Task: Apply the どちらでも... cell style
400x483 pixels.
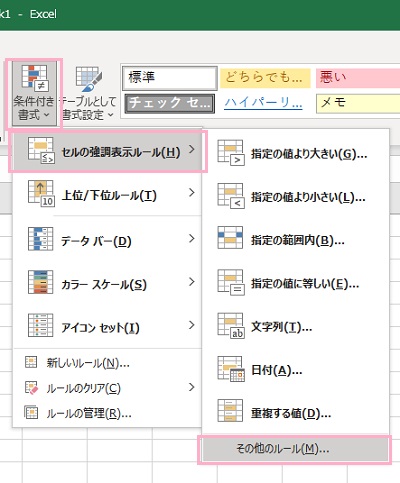Action: point(265,78)
